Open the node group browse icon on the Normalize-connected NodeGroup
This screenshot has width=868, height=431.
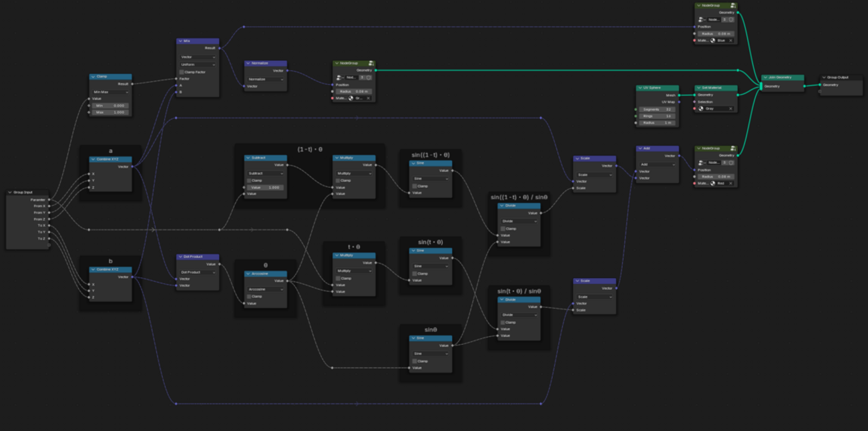(x=339, y=77)
